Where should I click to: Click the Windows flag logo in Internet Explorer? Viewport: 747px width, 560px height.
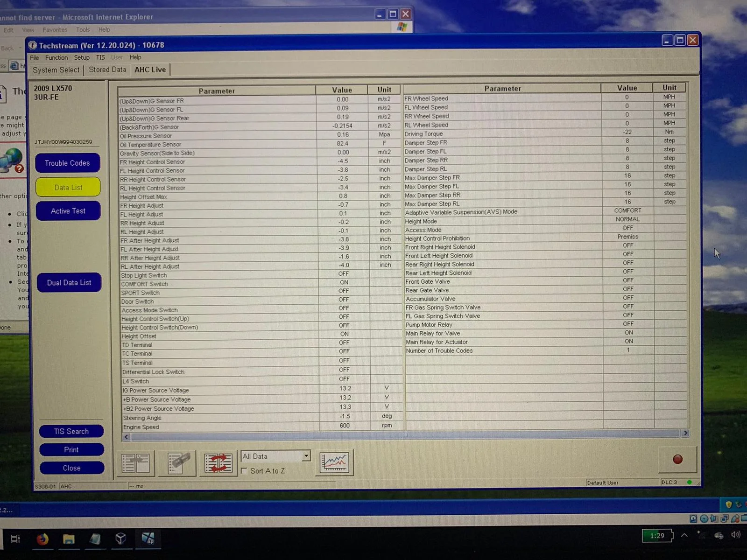pos(402,28)
